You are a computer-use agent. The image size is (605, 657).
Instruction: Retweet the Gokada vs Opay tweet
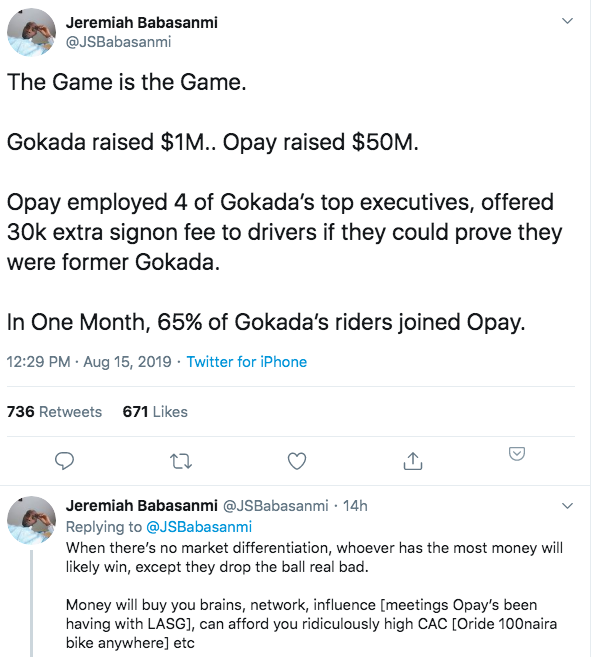tap(181, 460)
